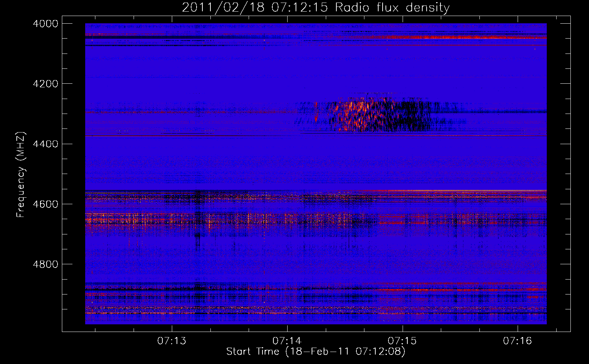Click the 07:14 time tick label
This screenshot has height=364, width=589.
click(287, 341)
